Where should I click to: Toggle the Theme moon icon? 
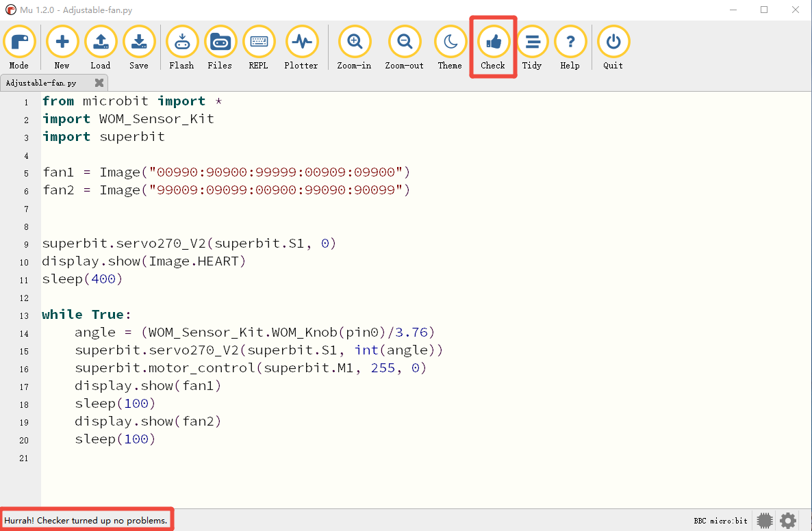click(x=450, y=48)
